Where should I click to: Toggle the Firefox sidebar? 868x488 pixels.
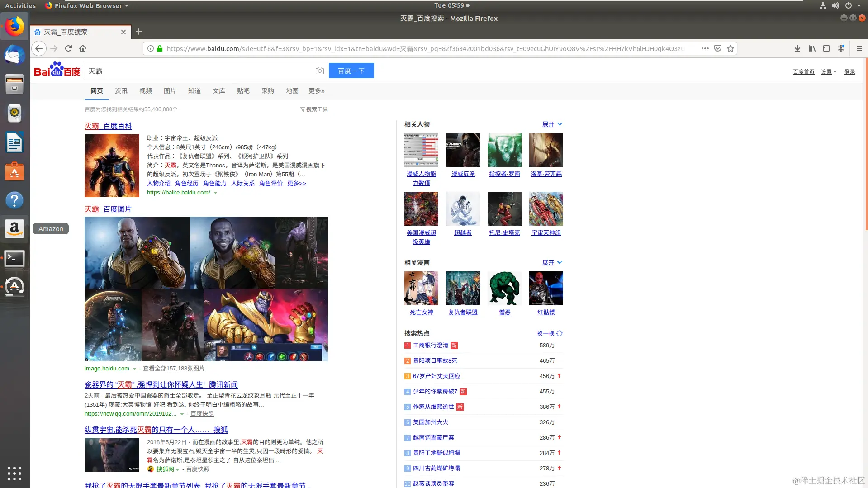pyautogui.click(x=826, y=48)
